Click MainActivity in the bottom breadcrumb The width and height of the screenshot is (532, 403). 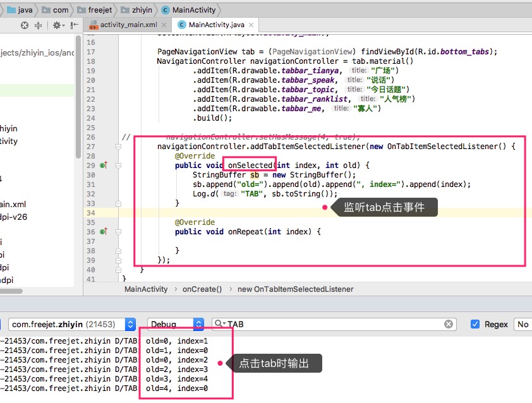tap(146, 289)
